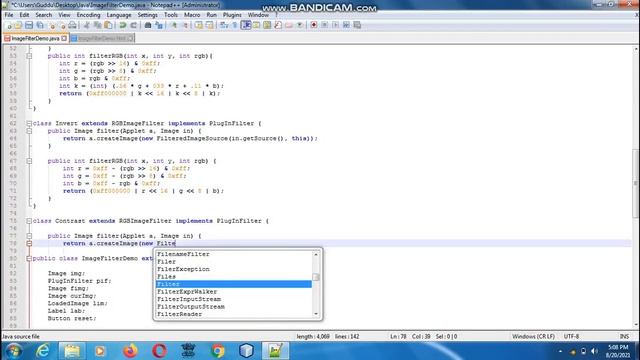Viewport: 640px width, 360px height.
Task: Open the File menu
Action: tap(9, 15)
